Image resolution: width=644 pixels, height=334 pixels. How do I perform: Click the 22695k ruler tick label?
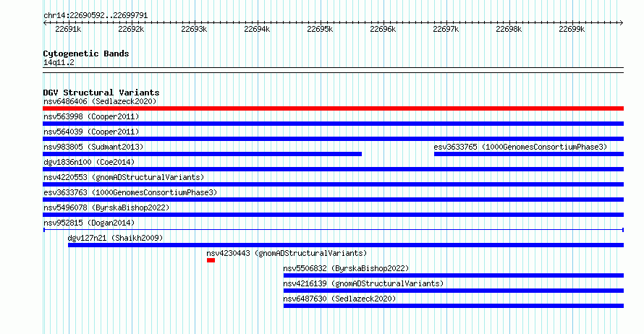click(320, 29)
